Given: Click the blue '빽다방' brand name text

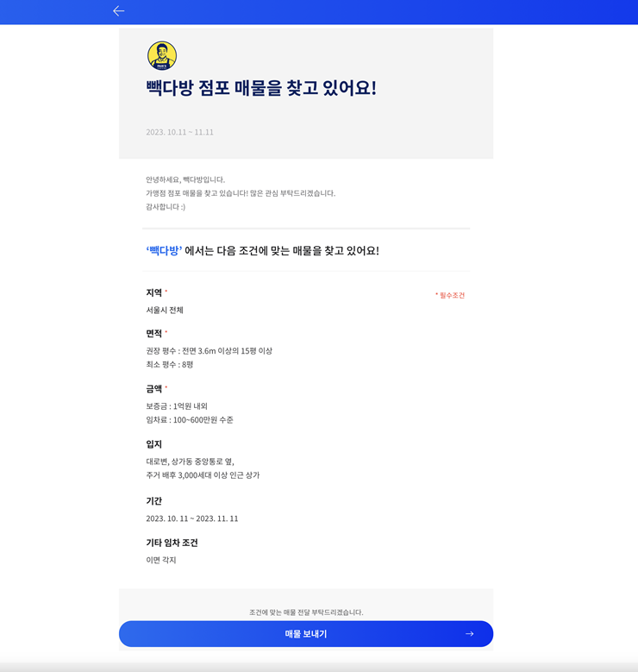Looking at the screenshot, I should 164,251.
